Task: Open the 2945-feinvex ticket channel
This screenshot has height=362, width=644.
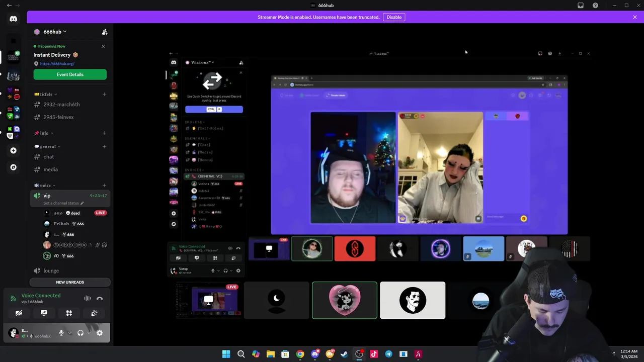Action: point(70,117)
